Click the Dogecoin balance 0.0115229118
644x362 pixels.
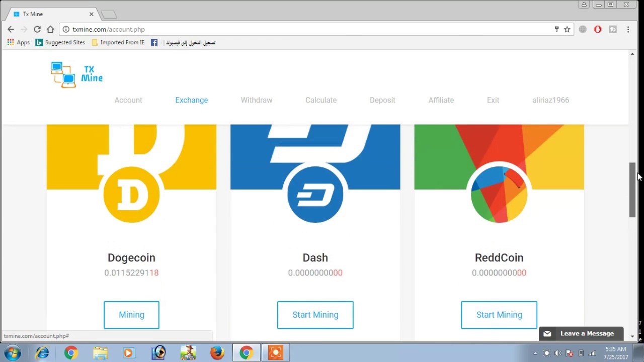click(x=131, y=273)
